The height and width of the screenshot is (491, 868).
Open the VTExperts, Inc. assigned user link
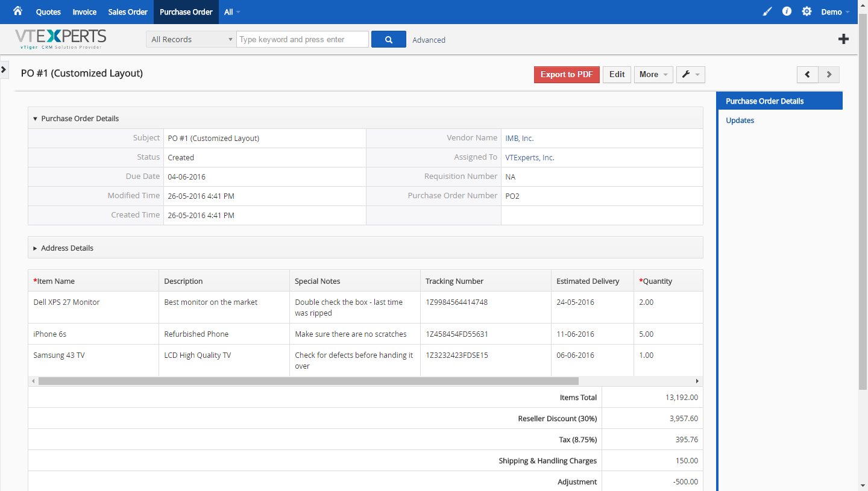click(530, 158)
